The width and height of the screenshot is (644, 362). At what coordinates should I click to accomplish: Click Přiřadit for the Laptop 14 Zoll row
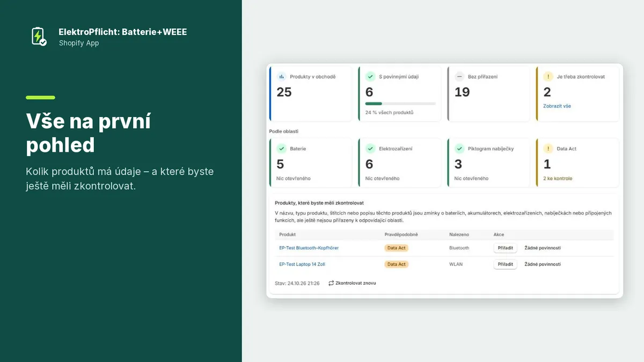click(x=505, y=264)
